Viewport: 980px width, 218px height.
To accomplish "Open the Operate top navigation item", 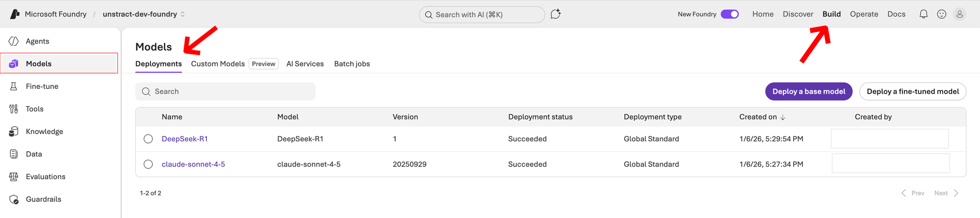I will (864, 14).
